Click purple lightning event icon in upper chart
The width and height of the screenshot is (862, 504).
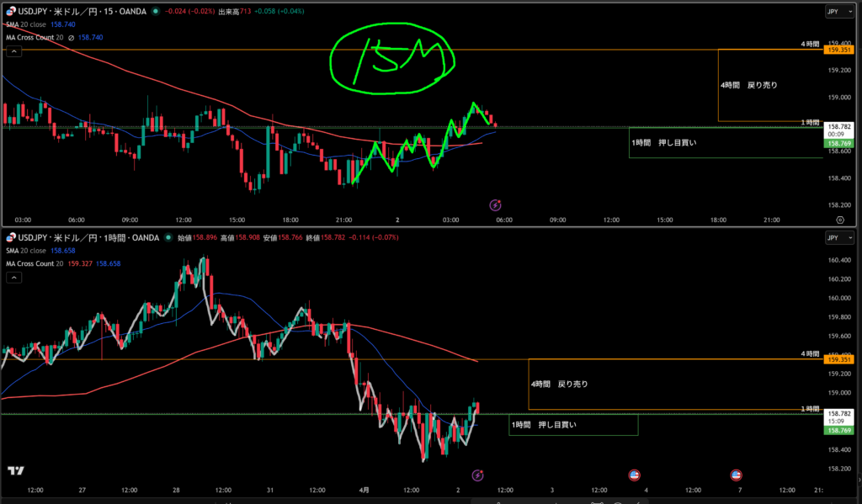tap(496, 204)
